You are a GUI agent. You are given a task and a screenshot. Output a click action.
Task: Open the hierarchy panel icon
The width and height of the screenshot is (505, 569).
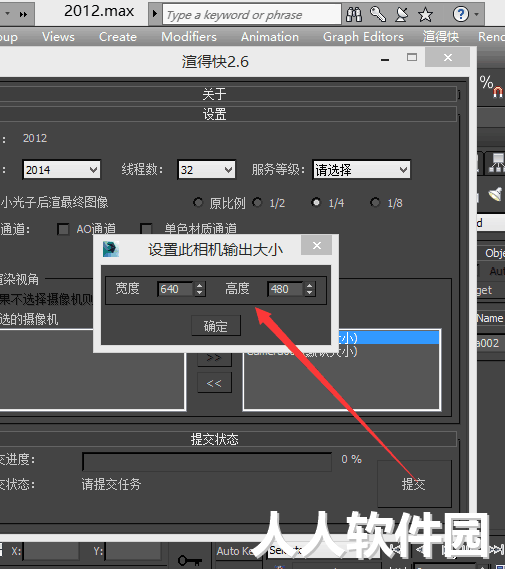coord(496,162)
